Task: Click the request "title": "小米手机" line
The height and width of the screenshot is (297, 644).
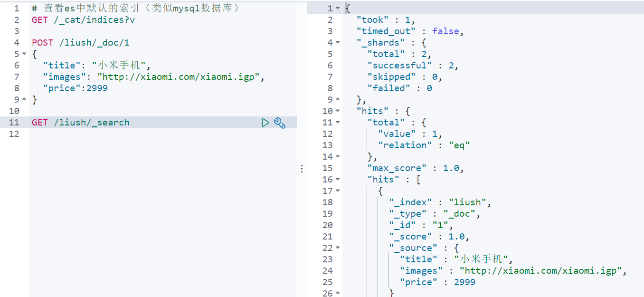Action: pyautogui.click(x=97, y=66)
